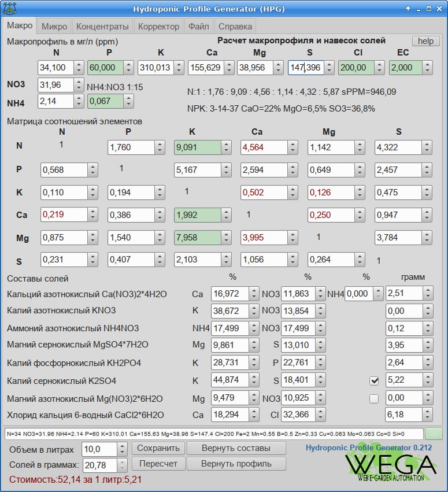Click the window keep-above arrow icon
The height and width of the screenshot is (492, 448).
pos(408,9)
